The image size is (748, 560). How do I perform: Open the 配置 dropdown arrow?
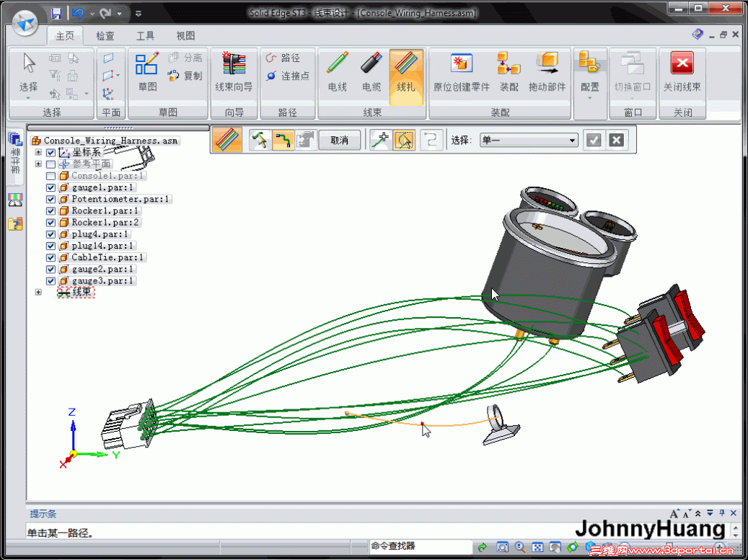tap(589, 99)
